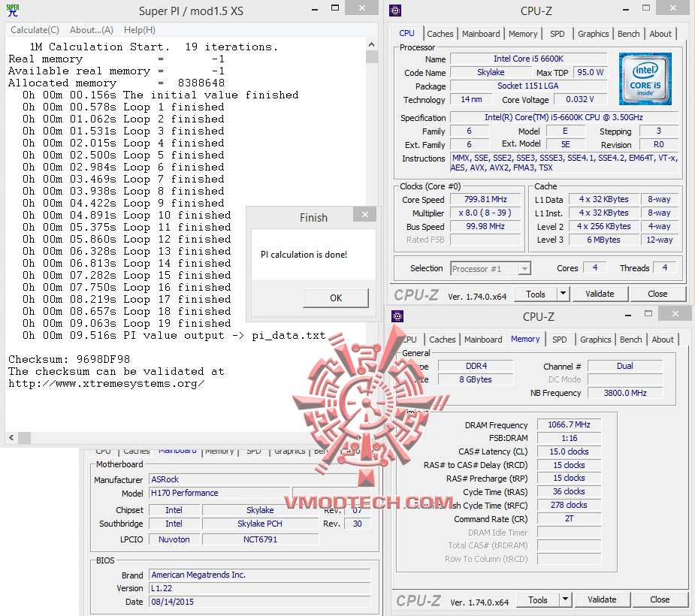Click the Super PI title bar icon
The height and width of the screenshot is (616, 695).
(x=13, y=11)
